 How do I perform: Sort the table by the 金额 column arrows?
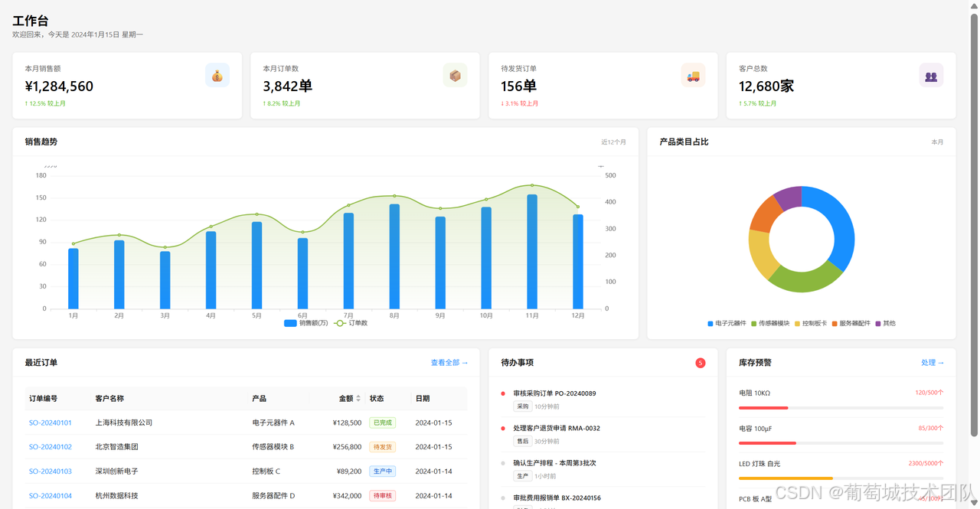tap(358, 399)
